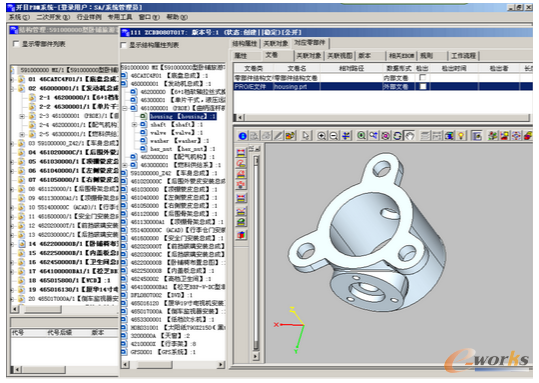Viewport: 539px width, 383px height.
Task: Click the zoom in magnifier icon
Action: pyautogui.click(x=321, y=136)
